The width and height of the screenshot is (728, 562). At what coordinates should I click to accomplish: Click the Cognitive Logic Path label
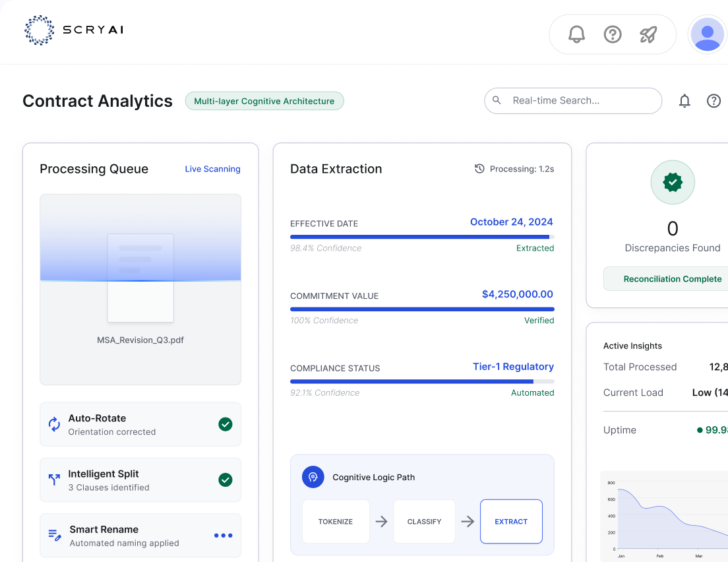coord(374,478)
